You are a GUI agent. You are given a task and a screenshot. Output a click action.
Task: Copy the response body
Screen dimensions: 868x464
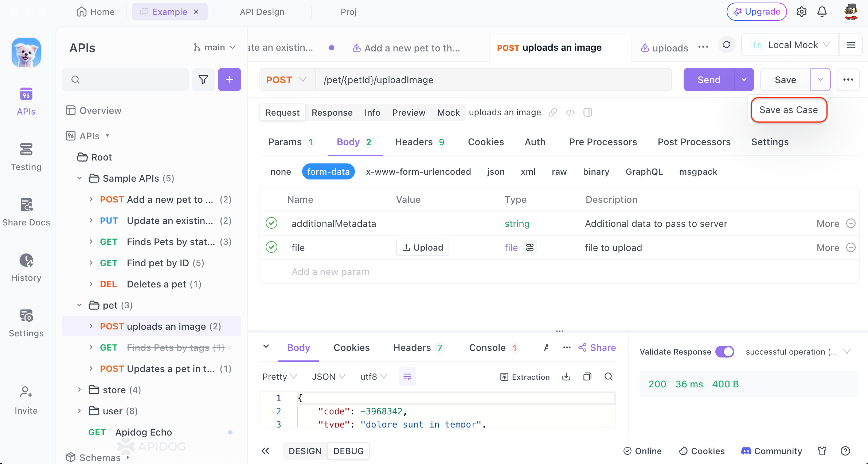[x=587, y=377]
